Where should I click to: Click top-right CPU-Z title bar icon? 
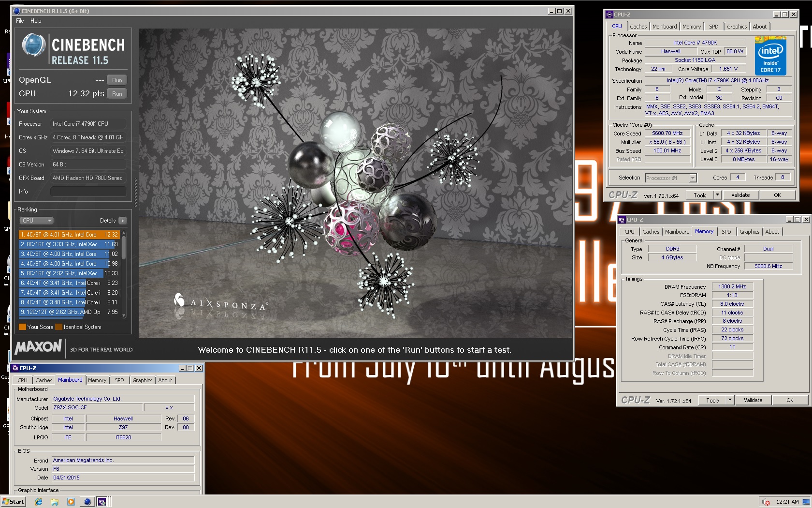609,15
